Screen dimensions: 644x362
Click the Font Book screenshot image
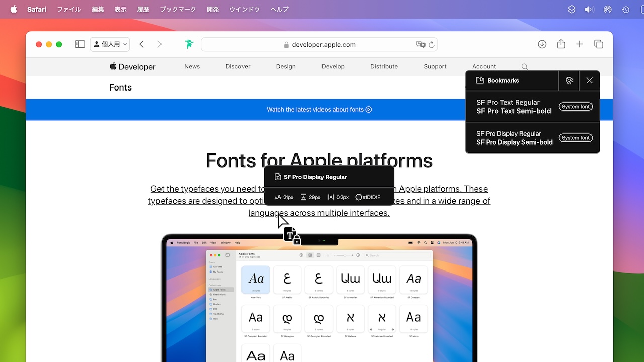click(319, 298)
